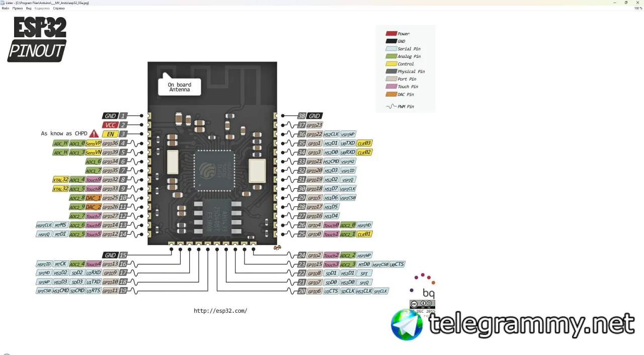Click the pin number 20 box
The image size is (644, 355).
pyautogui.click(x=302, y=291)
